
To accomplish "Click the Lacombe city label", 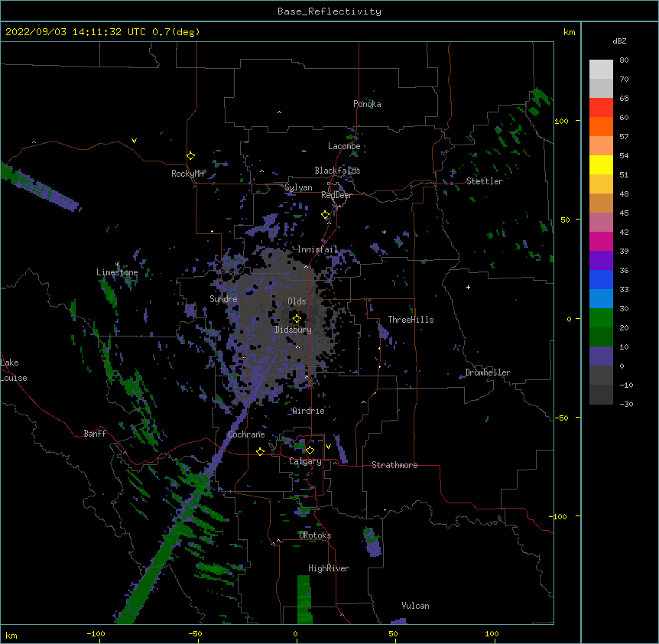I will 344,146.
